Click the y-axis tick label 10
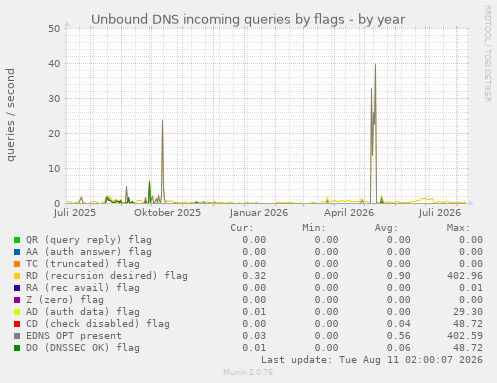 (54, 169)
